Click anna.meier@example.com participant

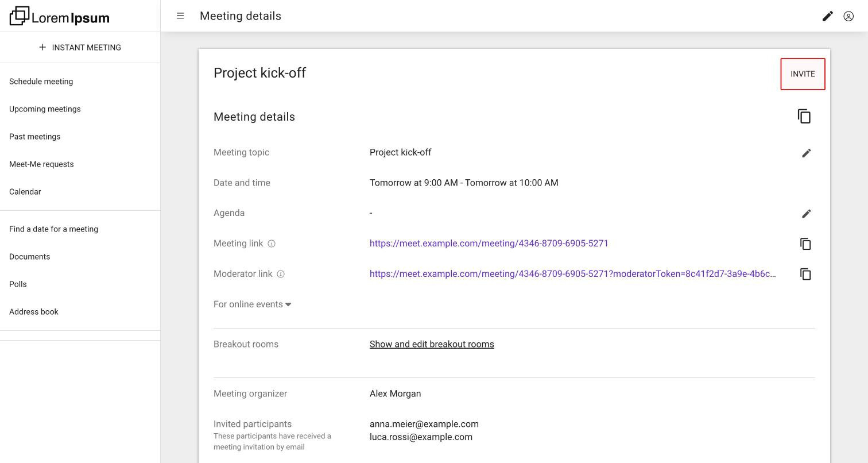[x=424, y=424]
